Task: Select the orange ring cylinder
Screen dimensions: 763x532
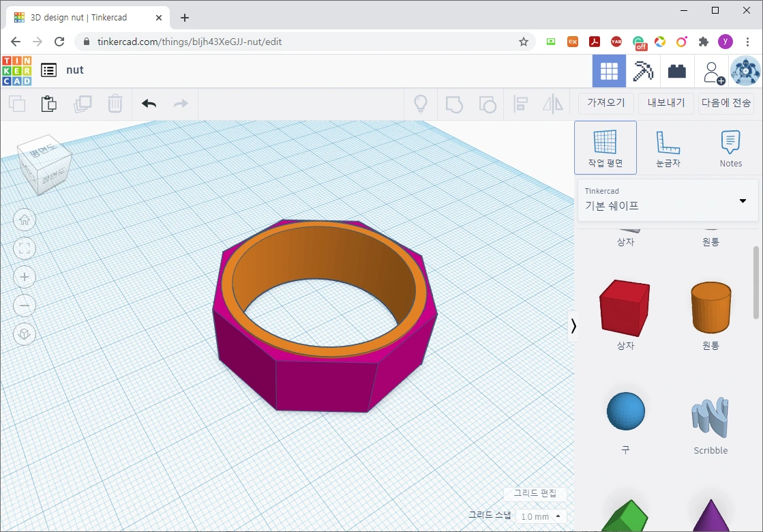Action: (x=324, y=351)
